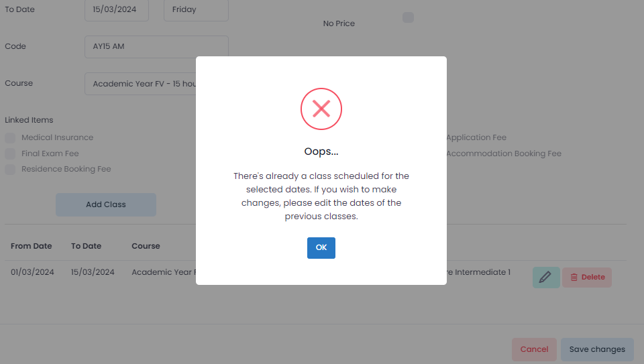This screenshot has height=364, width=644.
Task: Click the Friday weekday field
Action: pos(195,10)
